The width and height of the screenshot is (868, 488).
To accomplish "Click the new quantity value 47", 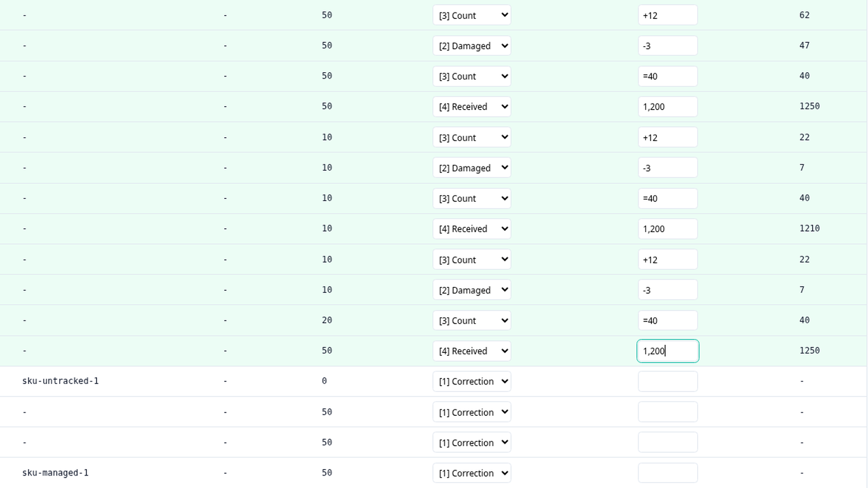I will click(x=805, y=46).
